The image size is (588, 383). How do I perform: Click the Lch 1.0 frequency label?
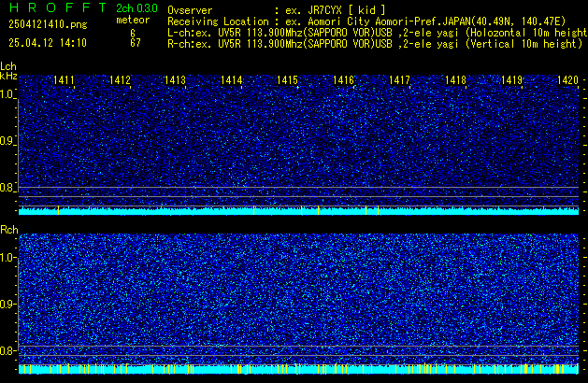click(7, 94)
